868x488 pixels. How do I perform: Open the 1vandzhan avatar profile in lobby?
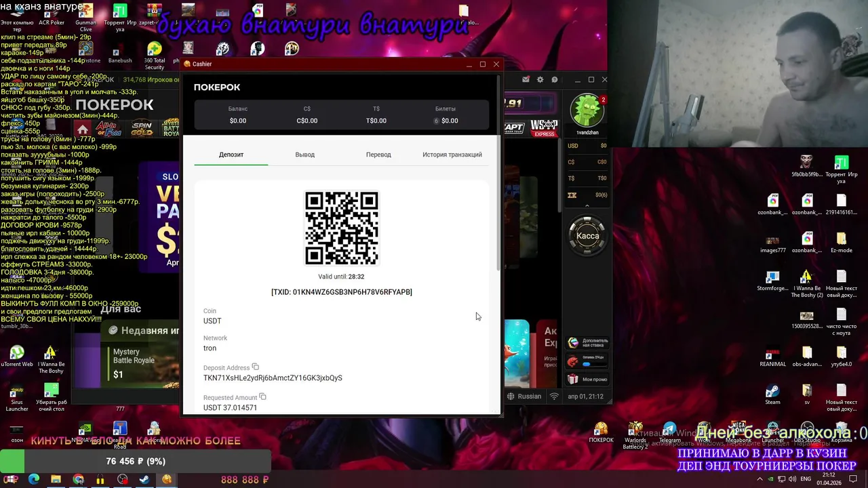coord(587,110)
